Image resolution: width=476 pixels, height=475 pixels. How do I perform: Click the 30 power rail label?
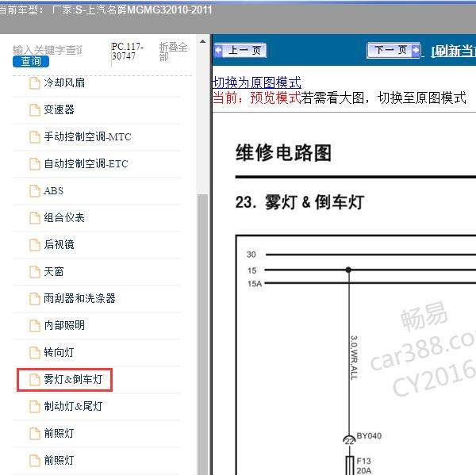251,255
